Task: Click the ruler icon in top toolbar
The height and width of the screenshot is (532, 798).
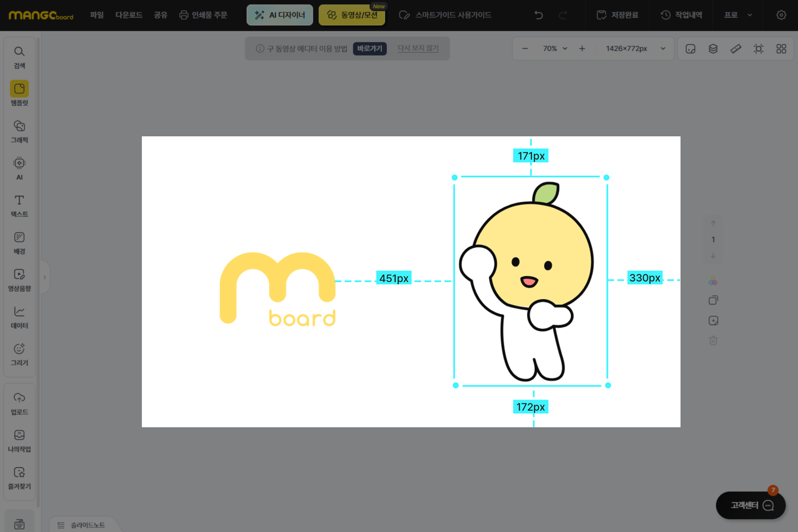Action: pyautogui.click(x=736, y=49)
